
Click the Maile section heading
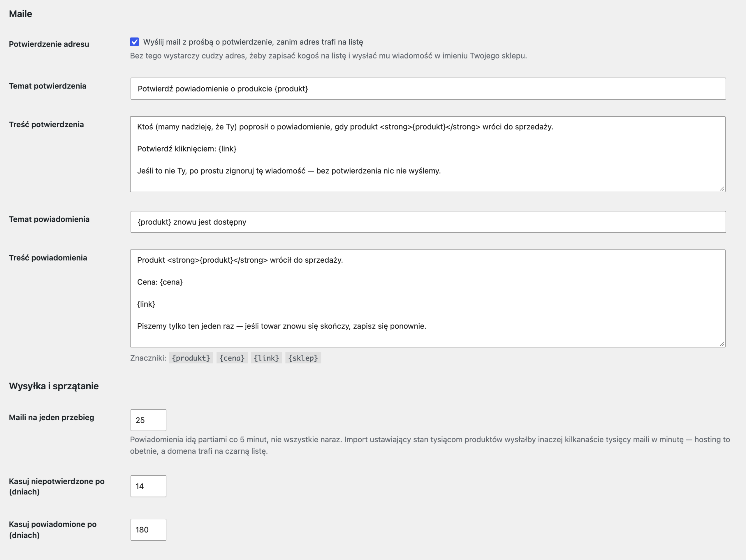[21, 14]
